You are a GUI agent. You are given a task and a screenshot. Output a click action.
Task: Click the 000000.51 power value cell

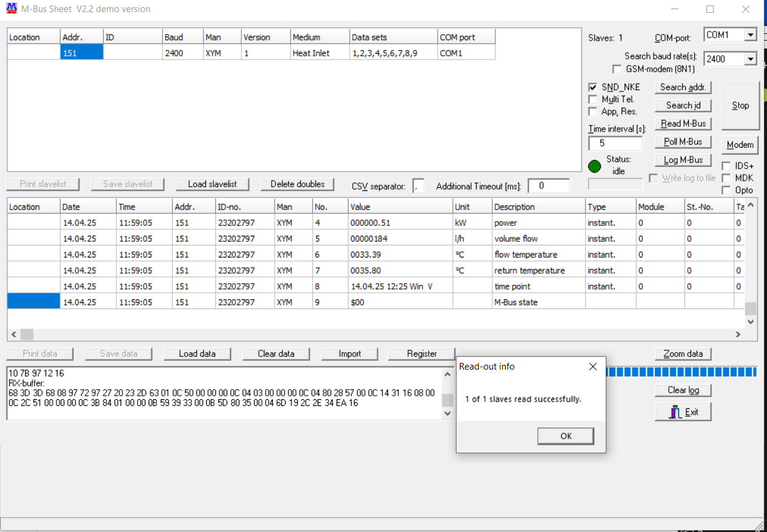coord(400,222)
